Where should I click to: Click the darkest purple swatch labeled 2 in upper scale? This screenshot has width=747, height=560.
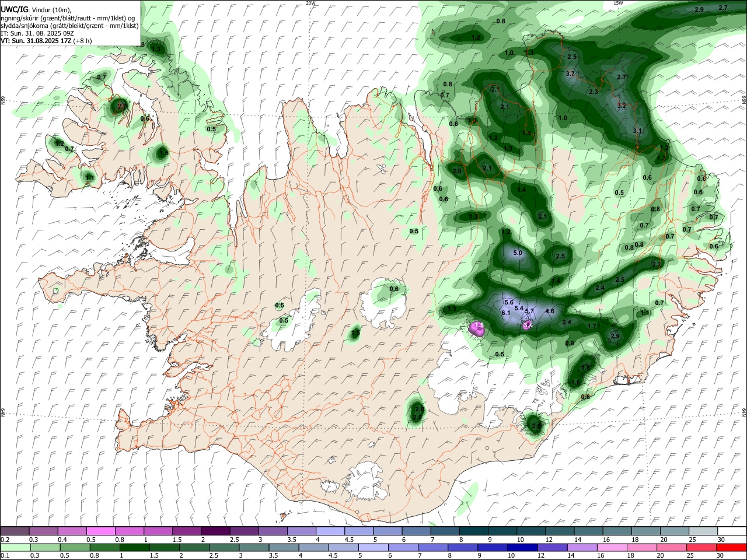pyautogui.click(x=215, y=531)
